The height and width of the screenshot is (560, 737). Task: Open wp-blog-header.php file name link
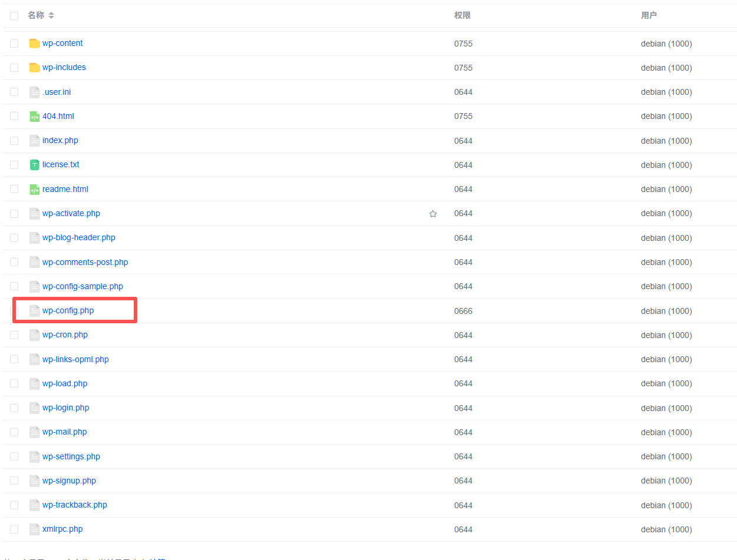pos(79,237)
